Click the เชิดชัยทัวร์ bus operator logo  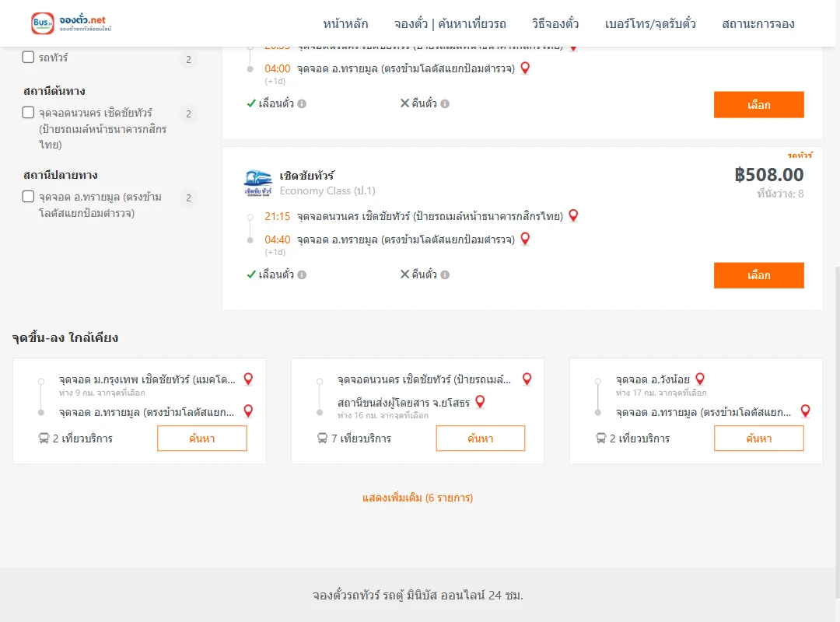coord(257,183)
